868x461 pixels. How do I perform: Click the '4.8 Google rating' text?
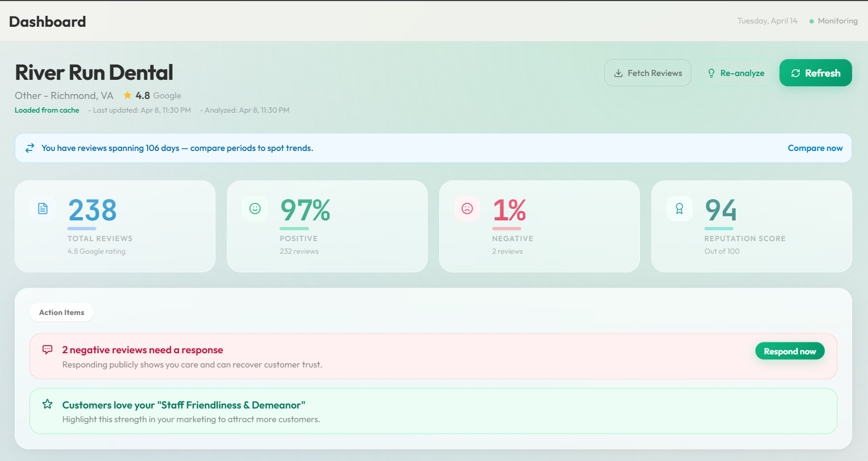[97, 252]
